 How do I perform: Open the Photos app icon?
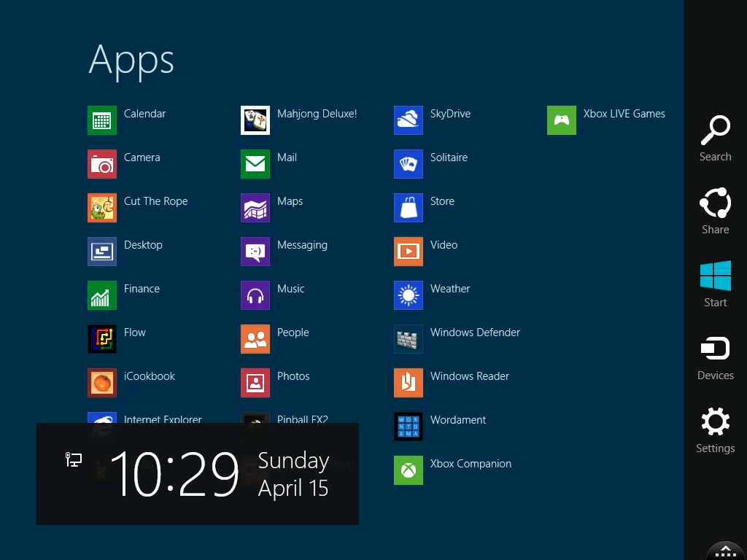[255, 383]
